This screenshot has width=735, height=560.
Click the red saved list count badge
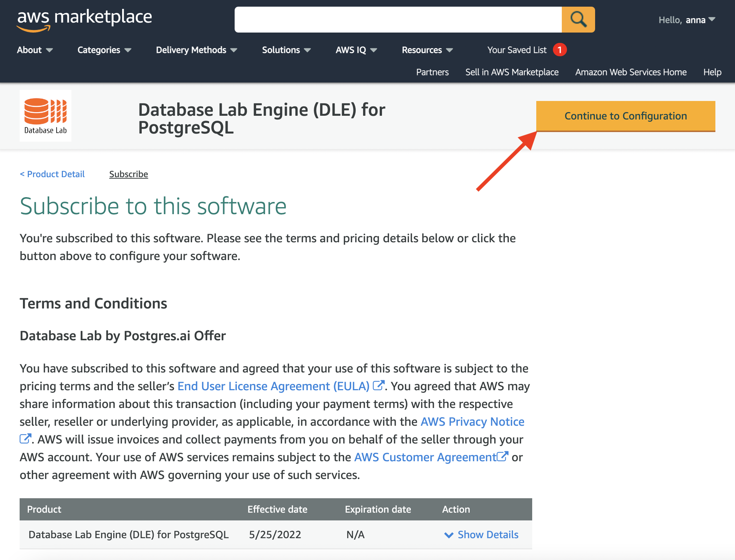(560, 50)
